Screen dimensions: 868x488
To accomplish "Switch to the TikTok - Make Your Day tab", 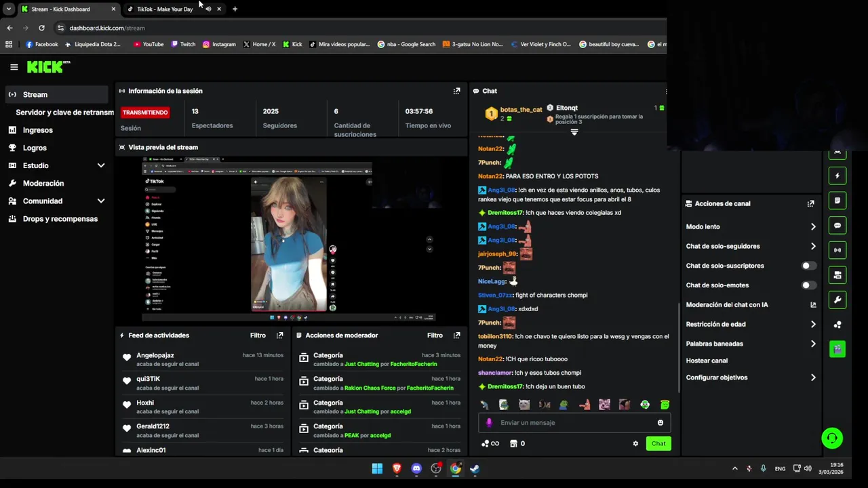I will [165, 9].
